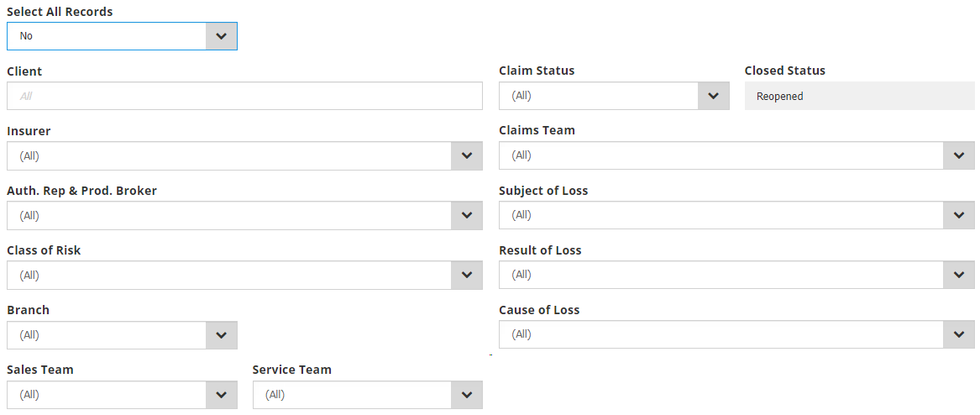Click the Result of Loss arrow icon
The image size is (980, 415).
tap(958, 275)
